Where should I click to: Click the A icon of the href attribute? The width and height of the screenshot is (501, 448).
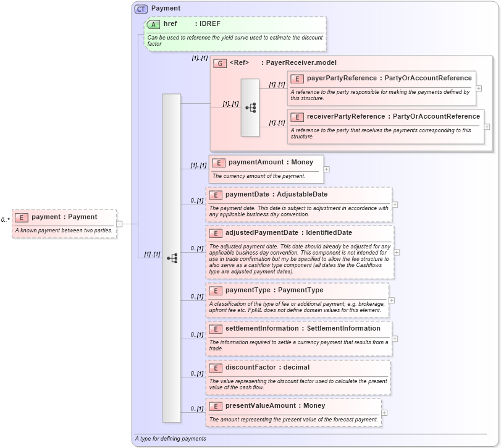point(153,24)
